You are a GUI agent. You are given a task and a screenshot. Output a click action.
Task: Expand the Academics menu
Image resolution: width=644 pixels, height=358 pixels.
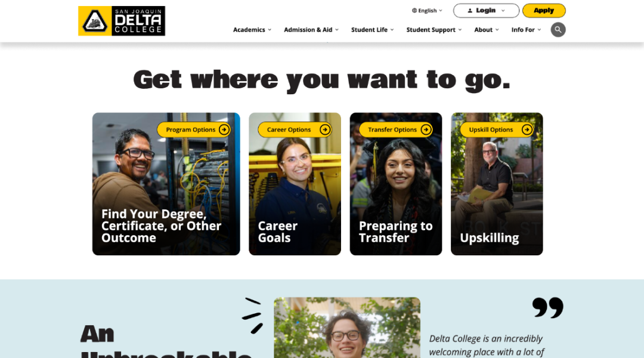[x=252, y=30]
